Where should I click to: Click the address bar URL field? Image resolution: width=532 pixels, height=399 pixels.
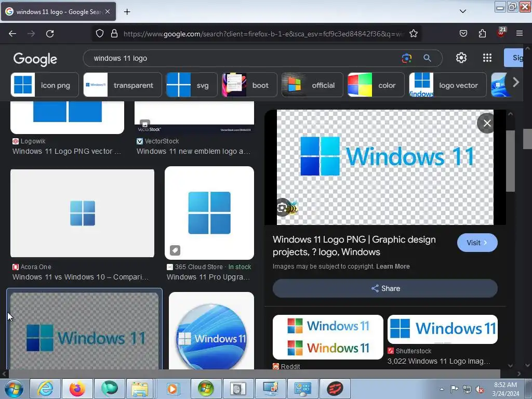263,34
